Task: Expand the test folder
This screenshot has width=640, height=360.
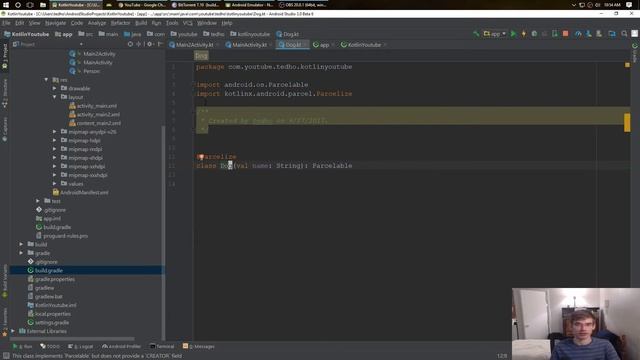Action: click(38, 201)
